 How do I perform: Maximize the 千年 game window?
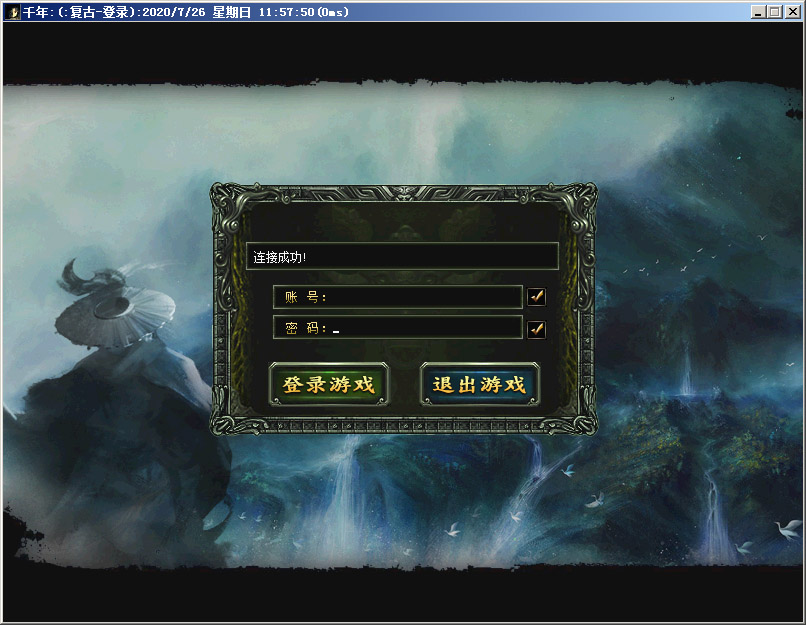pos(774,12)
